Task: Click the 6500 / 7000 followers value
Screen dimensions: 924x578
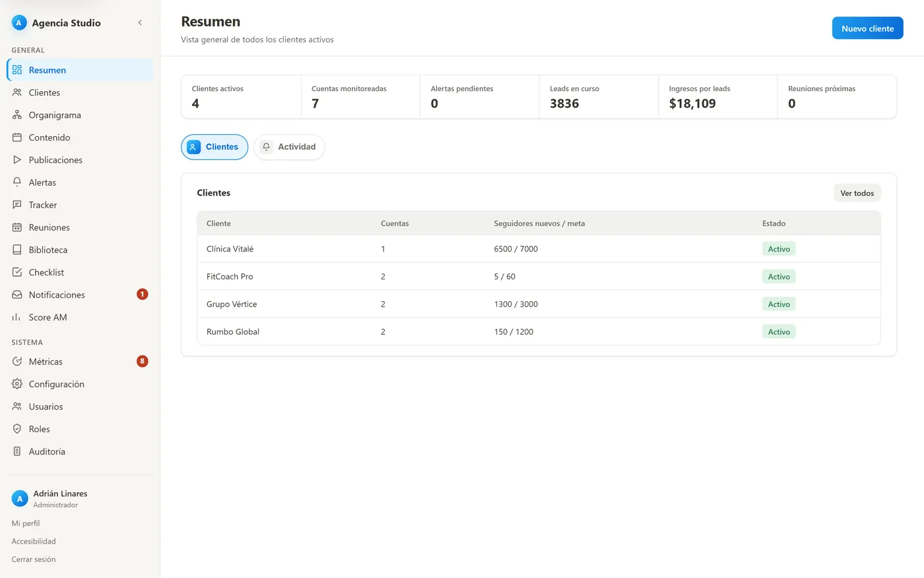Action: pos(515,249)
